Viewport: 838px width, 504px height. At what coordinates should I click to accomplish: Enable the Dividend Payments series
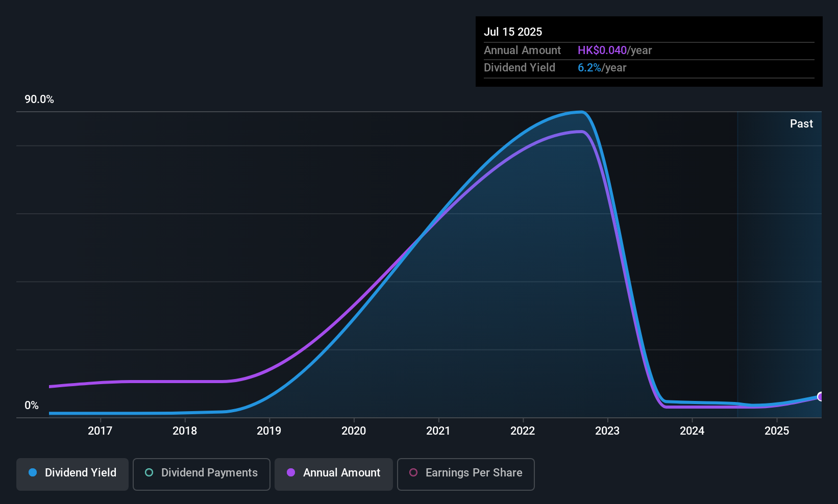pos(202,474)
